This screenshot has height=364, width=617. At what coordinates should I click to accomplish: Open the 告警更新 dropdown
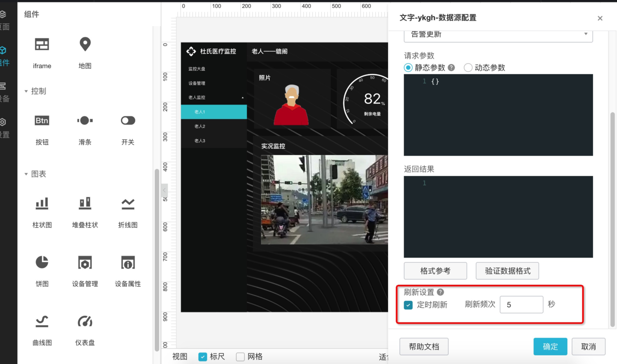pos(498,35)
